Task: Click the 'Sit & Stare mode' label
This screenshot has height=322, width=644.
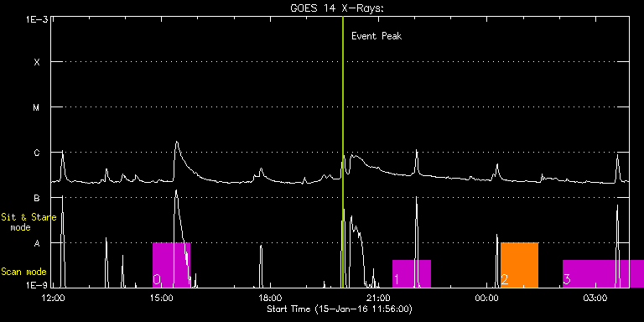Action: tap(29, 221)
